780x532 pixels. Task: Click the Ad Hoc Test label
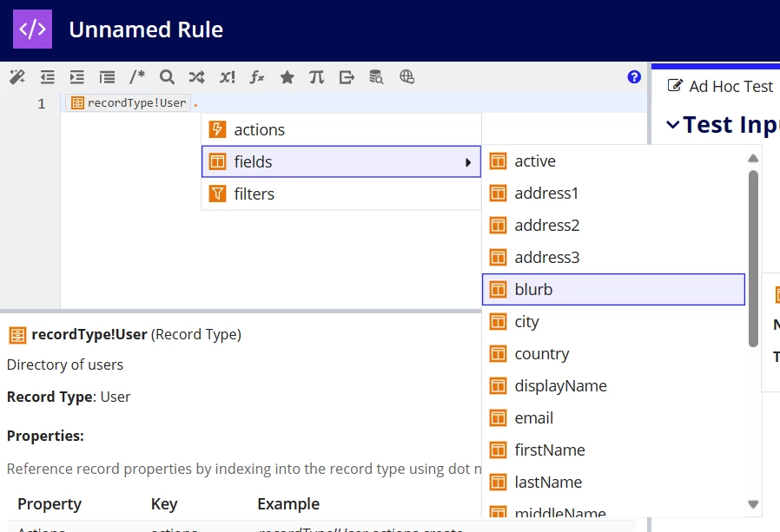coord(730,87)
